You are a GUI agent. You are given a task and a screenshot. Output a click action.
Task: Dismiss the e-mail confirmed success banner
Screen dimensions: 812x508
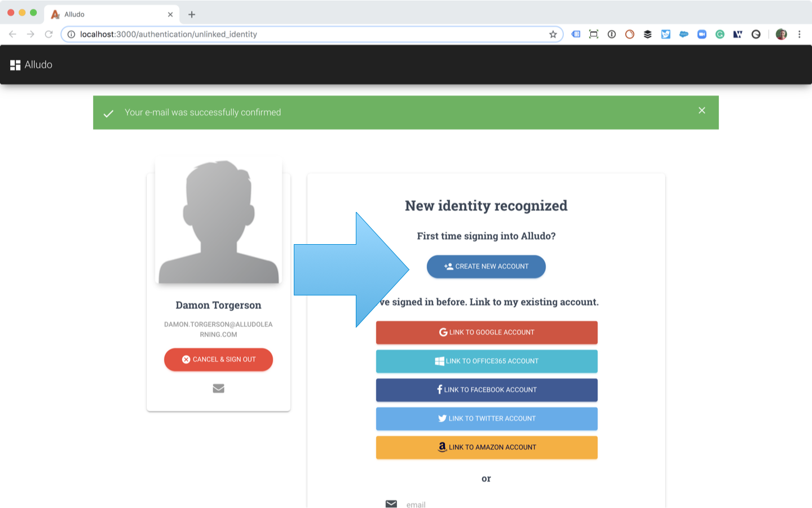[x=702, y=111]
